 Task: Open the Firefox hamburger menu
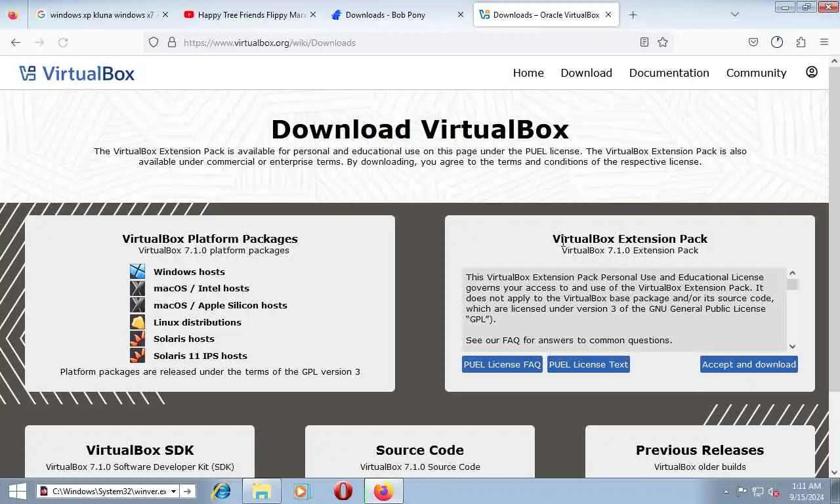824,42
